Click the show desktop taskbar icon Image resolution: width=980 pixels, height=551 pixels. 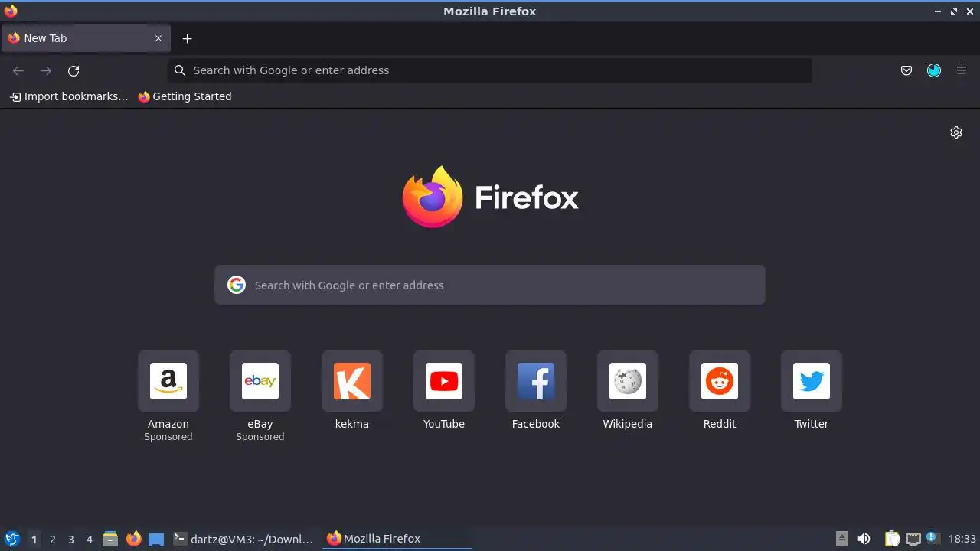pyautogui.click(x=156, y=539)
